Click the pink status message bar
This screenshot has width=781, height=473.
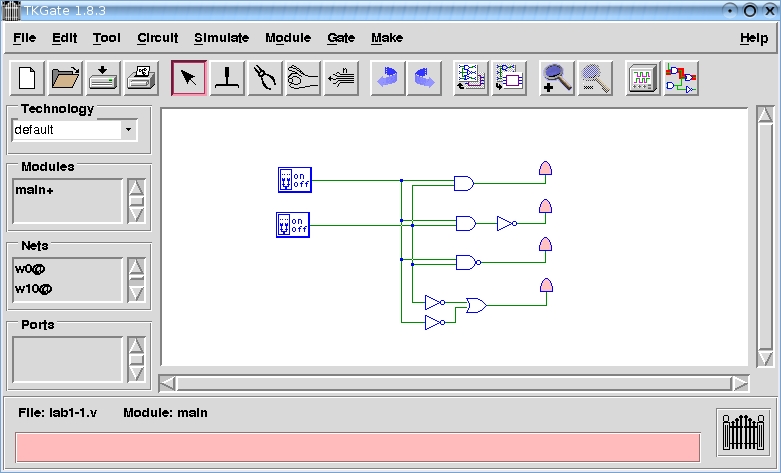[x=358, y=447]
